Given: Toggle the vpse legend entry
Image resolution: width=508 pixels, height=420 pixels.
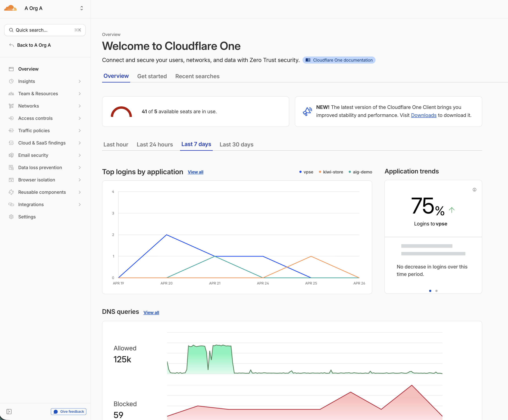Looking at the screenshot, I should click(306, 172).
